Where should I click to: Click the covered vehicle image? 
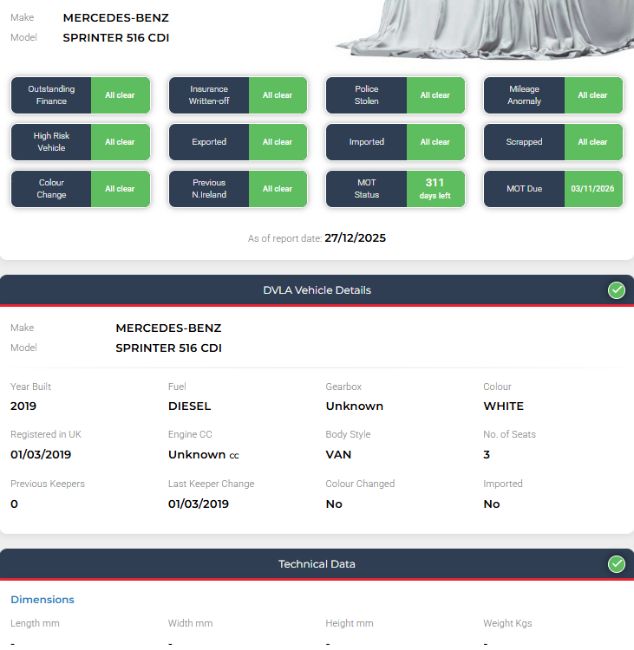pos(485,29)
